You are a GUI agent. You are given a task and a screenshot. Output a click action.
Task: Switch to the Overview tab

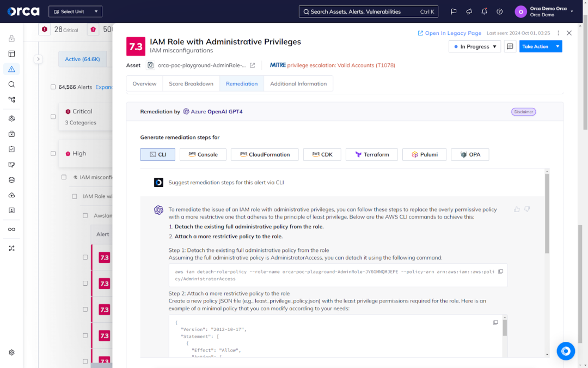144,84
